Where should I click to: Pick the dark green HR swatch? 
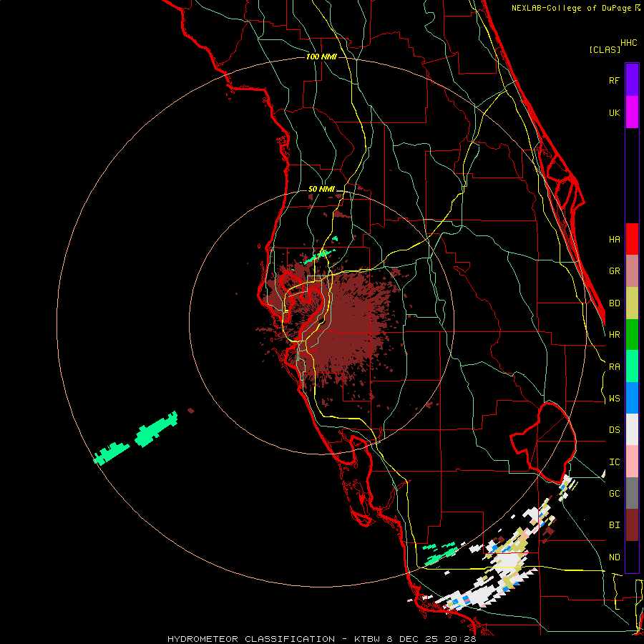tap(632, 335)
